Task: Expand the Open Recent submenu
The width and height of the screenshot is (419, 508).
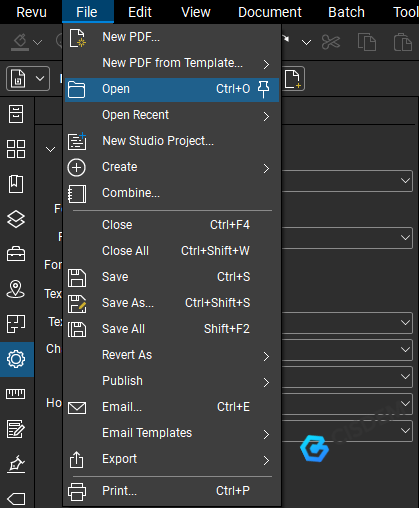Action: [172, 115]
